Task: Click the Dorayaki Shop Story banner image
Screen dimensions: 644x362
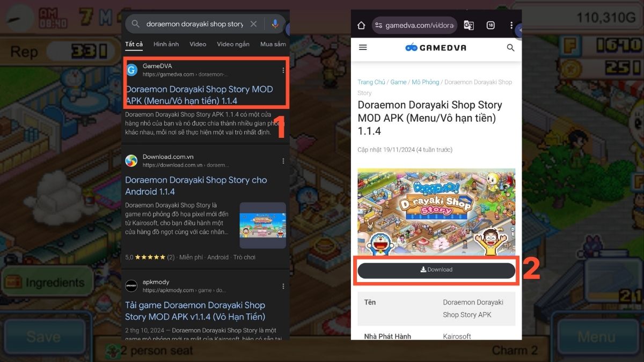Action: coord(436,212)
